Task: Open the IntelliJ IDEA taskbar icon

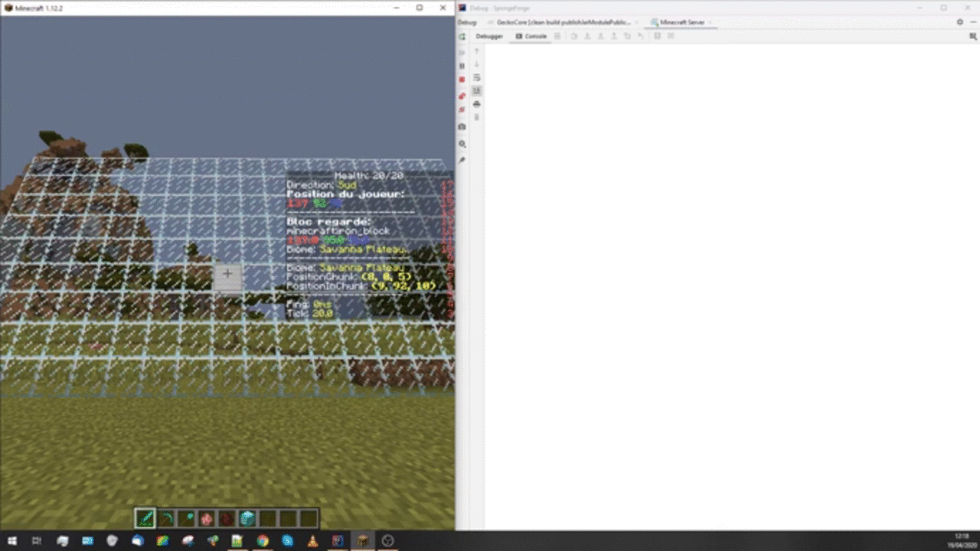Action: click(338, 541)
